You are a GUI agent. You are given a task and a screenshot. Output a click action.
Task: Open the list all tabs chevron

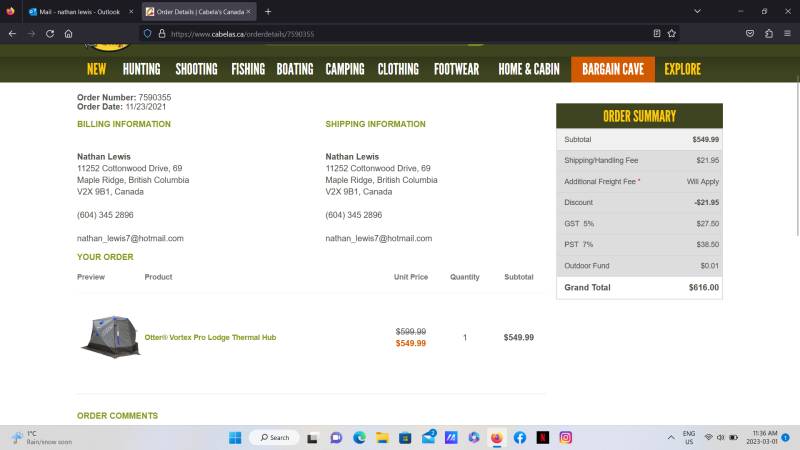tap(697, 11)
